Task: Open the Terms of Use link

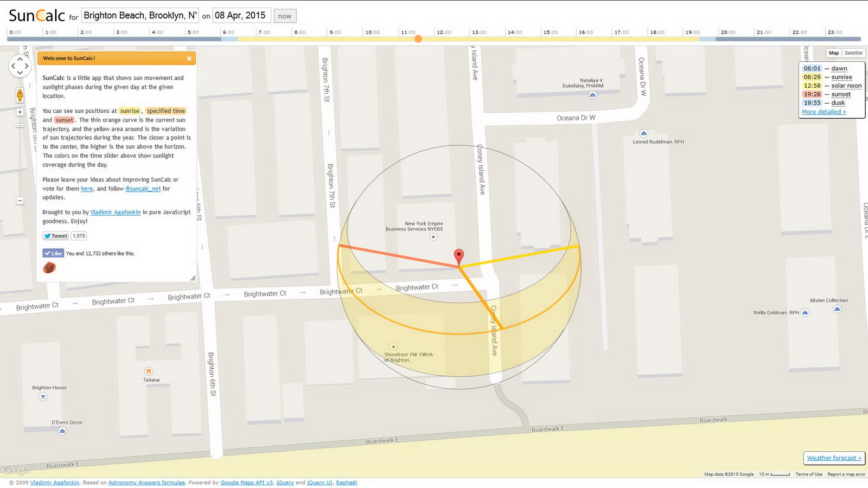Action: click(x=809, y=474)
